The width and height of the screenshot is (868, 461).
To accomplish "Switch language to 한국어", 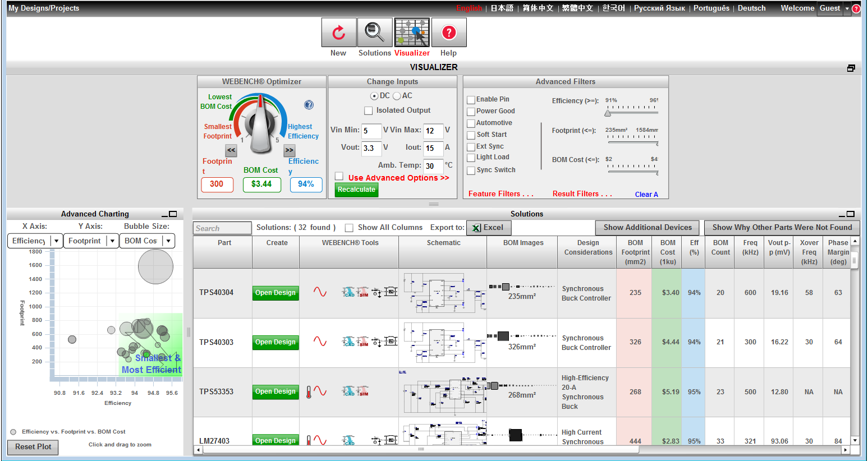I will [x=614, y=8].
